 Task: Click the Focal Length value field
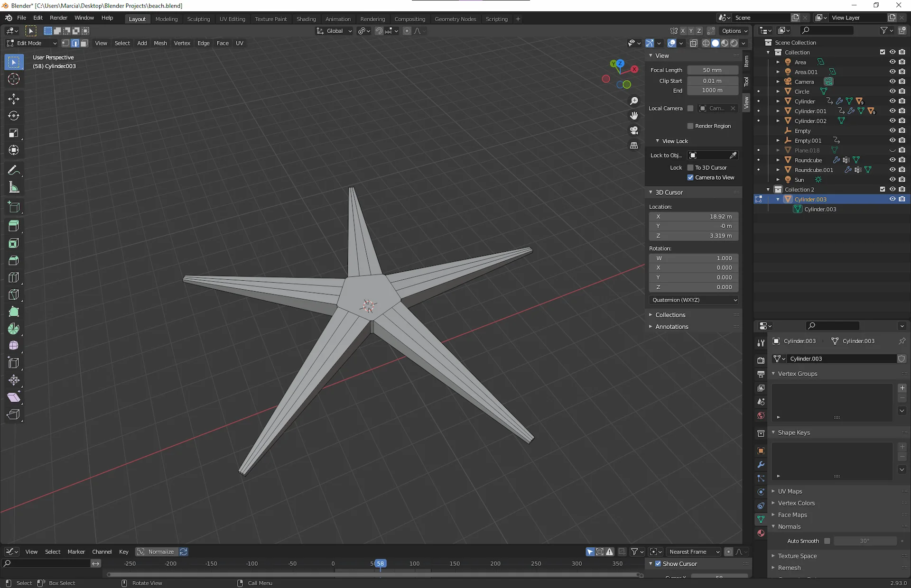(712, 70)
